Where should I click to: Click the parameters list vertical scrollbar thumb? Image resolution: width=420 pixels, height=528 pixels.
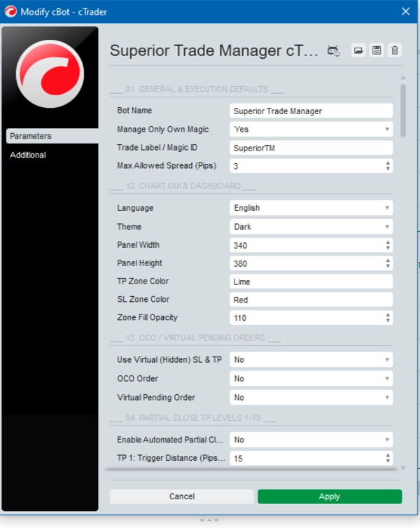coord(403,111)
